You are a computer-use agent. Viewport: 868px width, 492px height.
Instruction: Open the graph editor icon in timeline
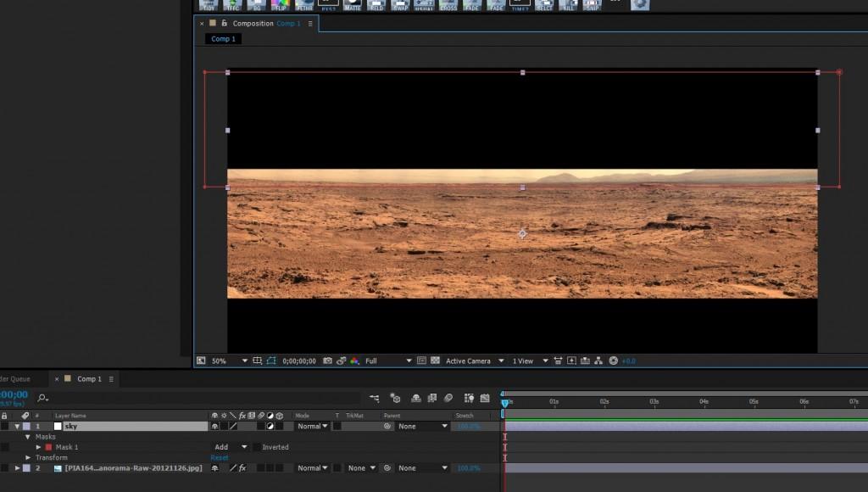pos(485,398)
